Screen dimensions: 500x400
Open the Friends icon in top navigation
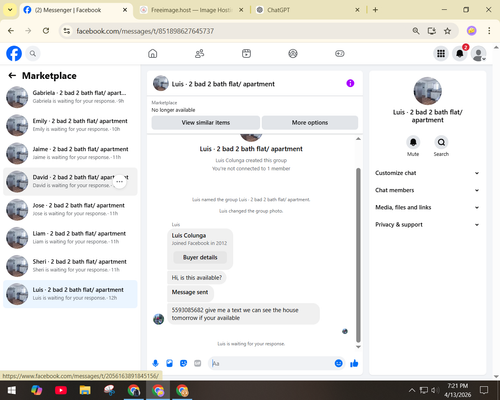[x=199, y=53]
